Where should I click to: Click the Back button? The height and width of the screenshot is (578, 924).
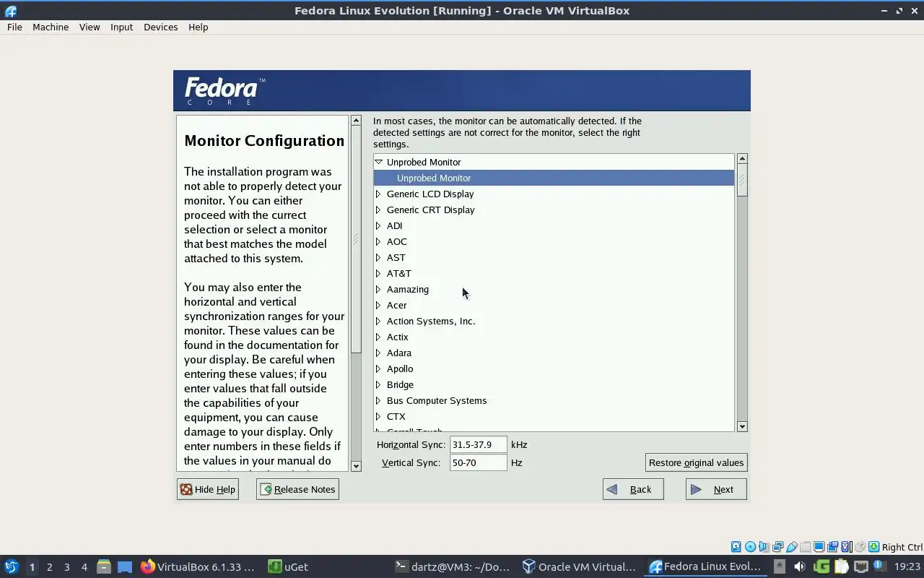[x=633, y=489]
